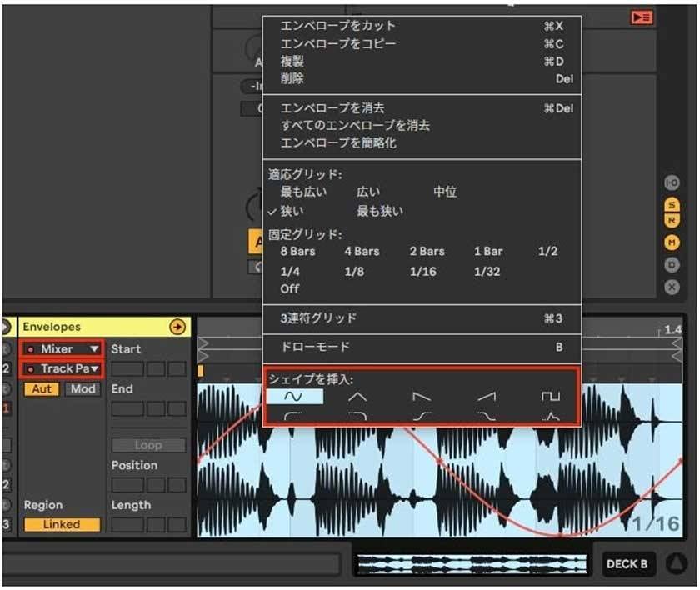Choose エンベロープをカット from the context menu
The height and width of the screenshot is (590, 700).
(338, 26)
